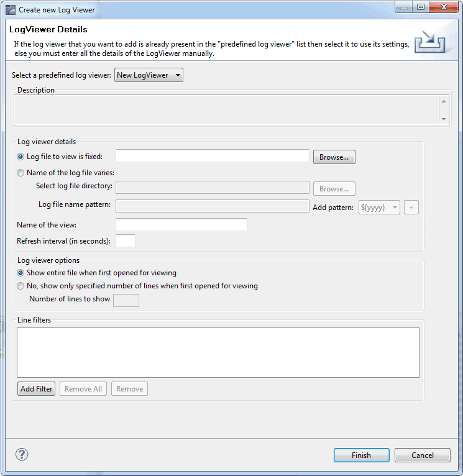Viewport: 463px width, 476px height.
Task: Click the Add Filter button
Action: (37, 389)
